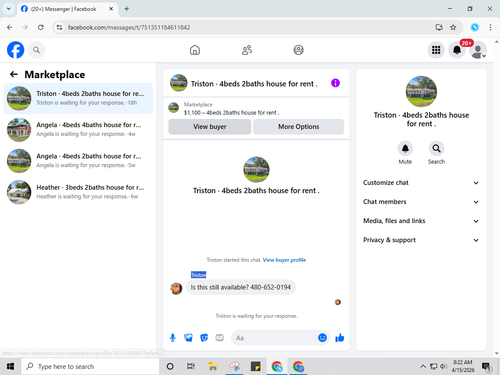Open the install app icon in address bar
Image resolution: width=500 pixels, height=375 pixels.
439,27
